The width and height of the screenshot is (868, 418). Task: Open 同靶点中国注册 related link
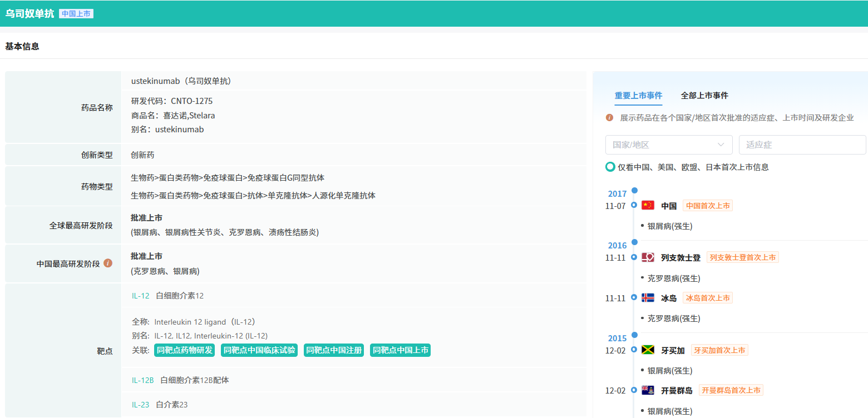point(334,350)
